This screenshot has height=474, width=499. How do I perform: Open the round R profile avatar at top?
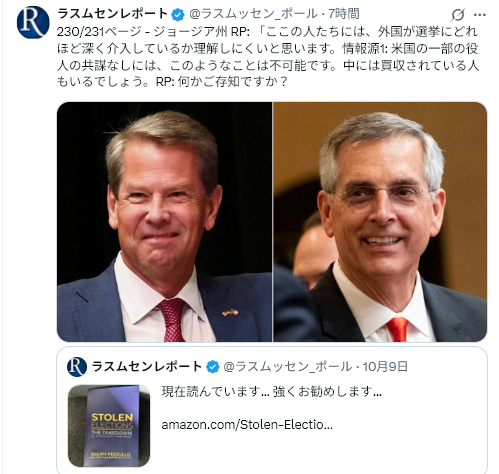[33, 22]
